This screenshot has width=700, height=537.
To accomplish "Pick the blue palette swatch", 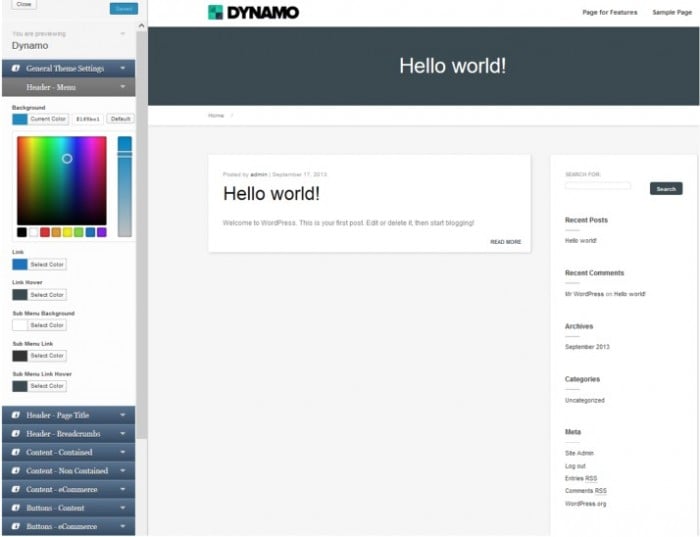I will pos(90,232).
